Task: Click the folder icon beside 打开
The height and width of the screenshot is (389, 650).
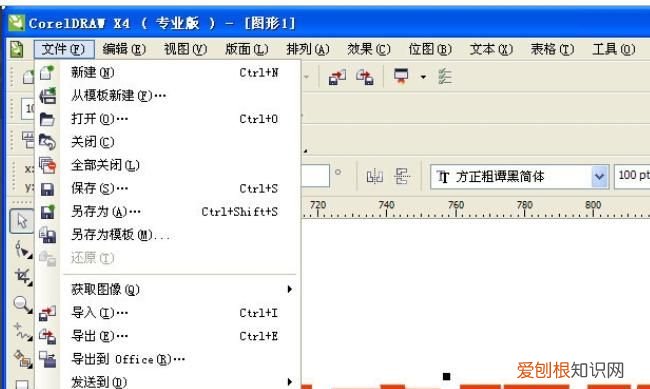Action: [x=47, y=119]
